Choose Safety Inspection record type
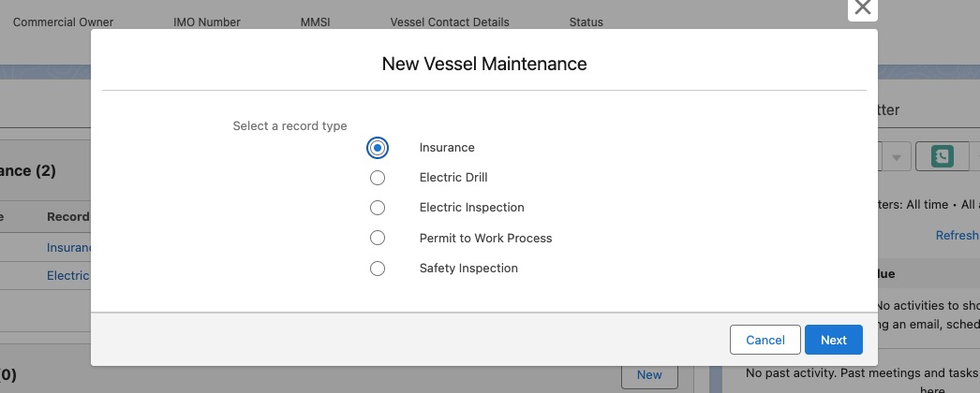Viewport: 980px width, 393px height. tap(378, 269)
